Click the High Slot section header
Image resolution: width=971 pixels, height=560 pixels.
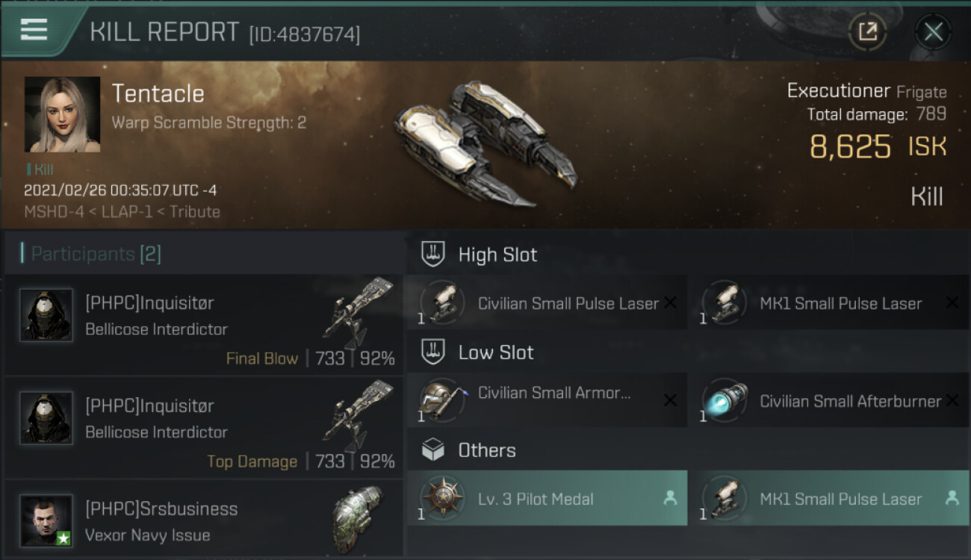pyautogui.click(x=497, y=255)
